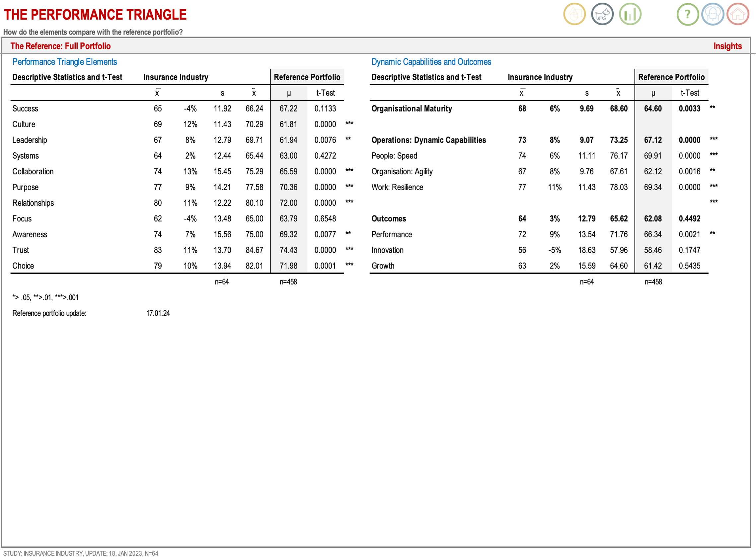Click the Work: Resilience median 78.03

click(x=619, y=188)
